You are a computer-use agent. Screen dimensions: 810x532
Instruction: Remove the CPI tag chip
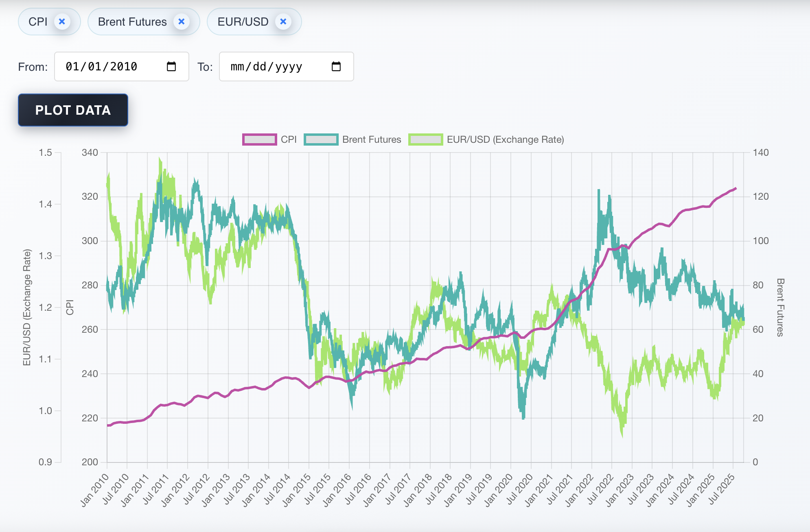point(62,22)
